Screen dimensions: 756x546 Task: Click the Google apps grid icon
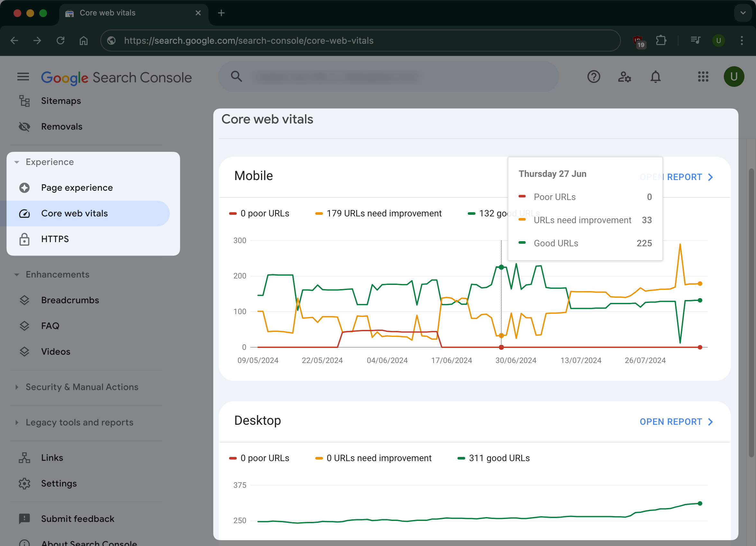(703, 76)
